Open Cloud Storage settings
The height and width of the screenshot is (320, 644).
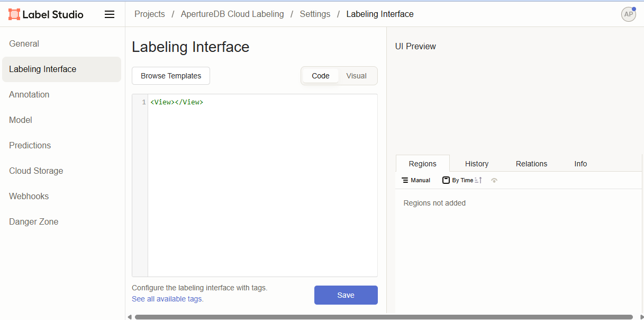point(62,171)
